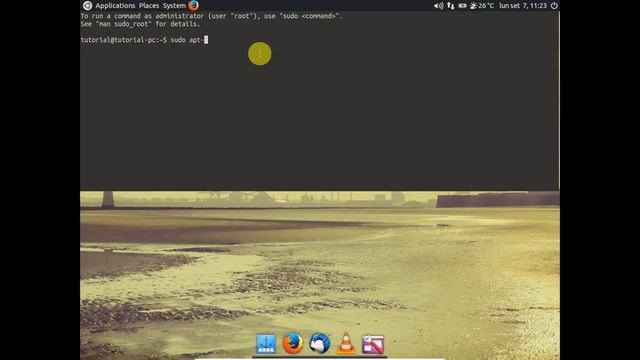The height and width of the screenshot is (360, 640).
Task: Click the terminal prompt line with sudo apt-
Action: 144,40
